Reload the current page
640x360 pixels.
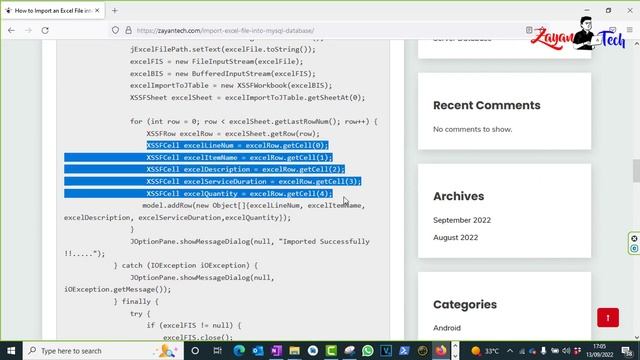(x=45, y=30)
